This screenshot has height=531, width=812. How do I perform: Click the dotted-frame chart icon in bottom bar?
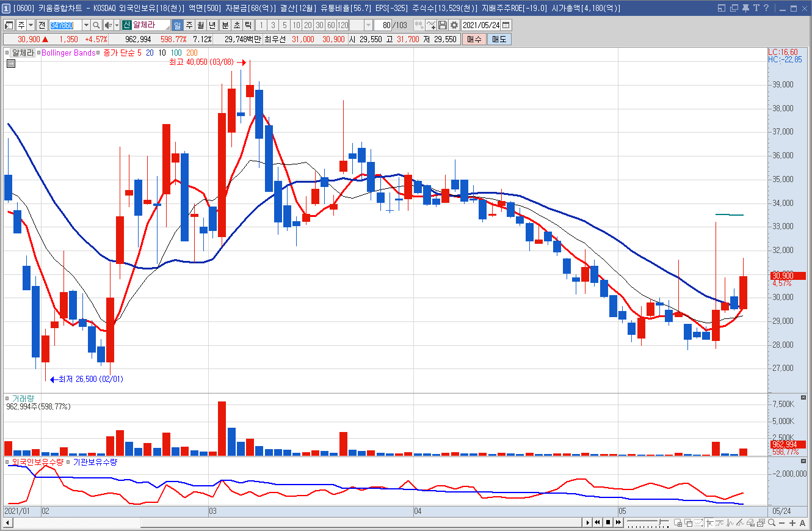coord(698,522)
